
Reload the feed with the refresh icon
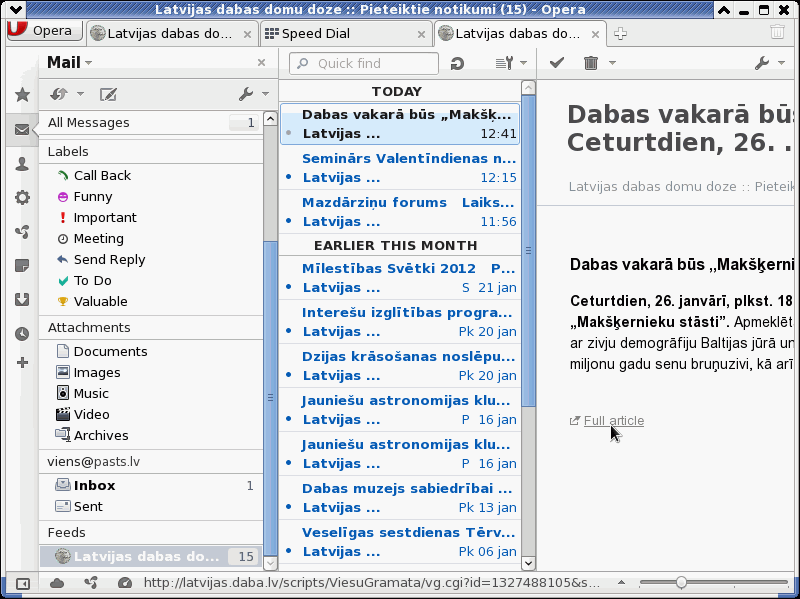coord(457,63)
